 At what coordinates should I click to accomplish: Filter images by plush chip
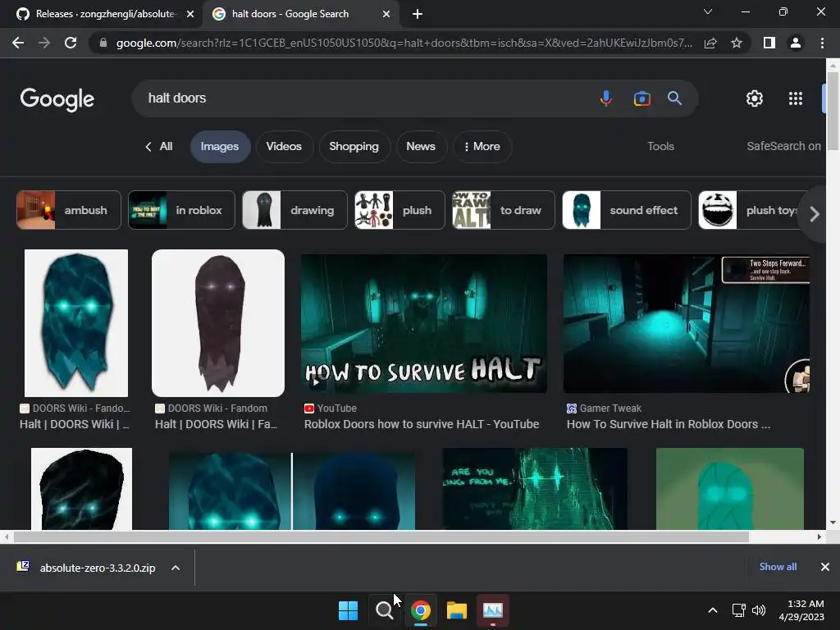(x=399, y=210)
